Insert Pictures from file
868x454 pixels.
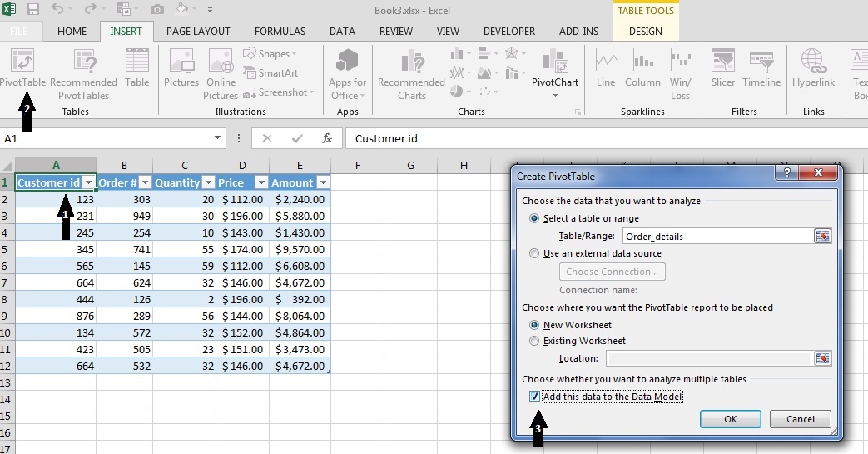click(181, 68)
